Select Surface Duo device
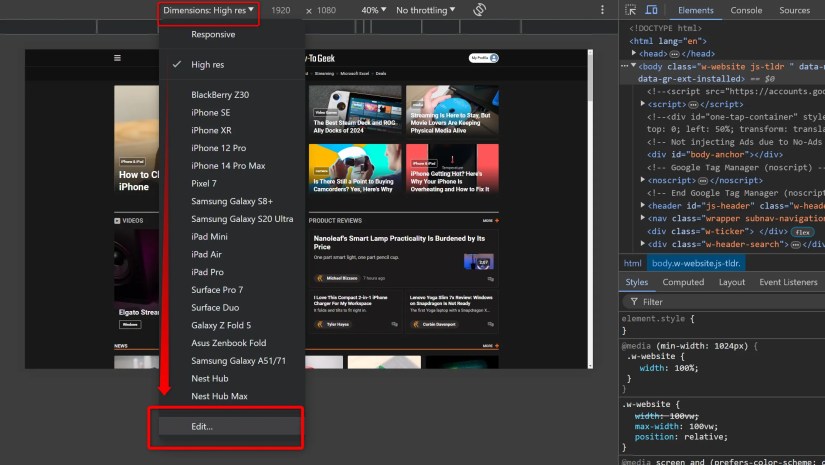This screenshot has width=825, height=465. point(215,307)
